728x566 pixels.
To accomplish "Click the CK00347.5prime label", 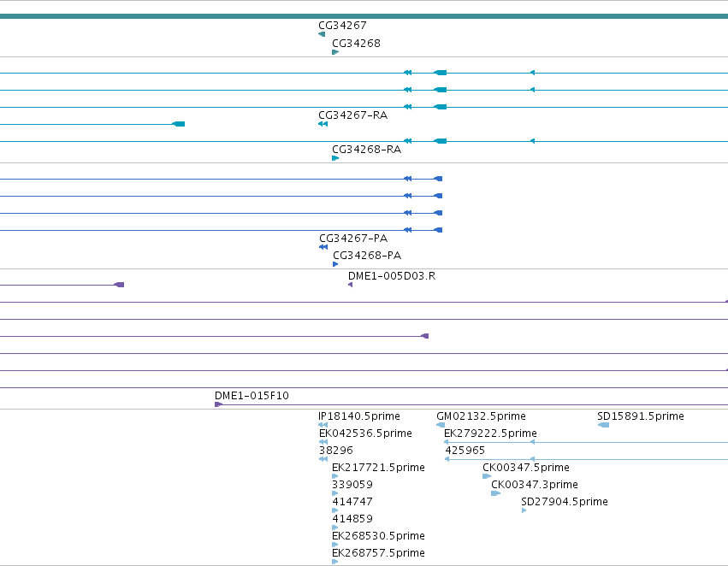I will [x=526, y=468].
